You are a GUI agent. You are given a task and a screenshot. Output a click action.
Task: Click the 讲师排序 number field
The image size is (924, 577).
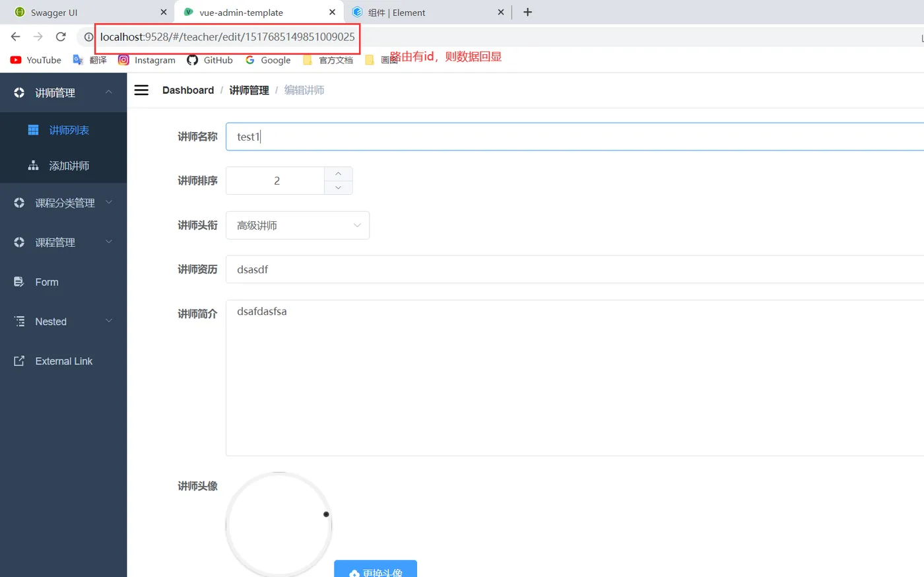tap(276, 181)
